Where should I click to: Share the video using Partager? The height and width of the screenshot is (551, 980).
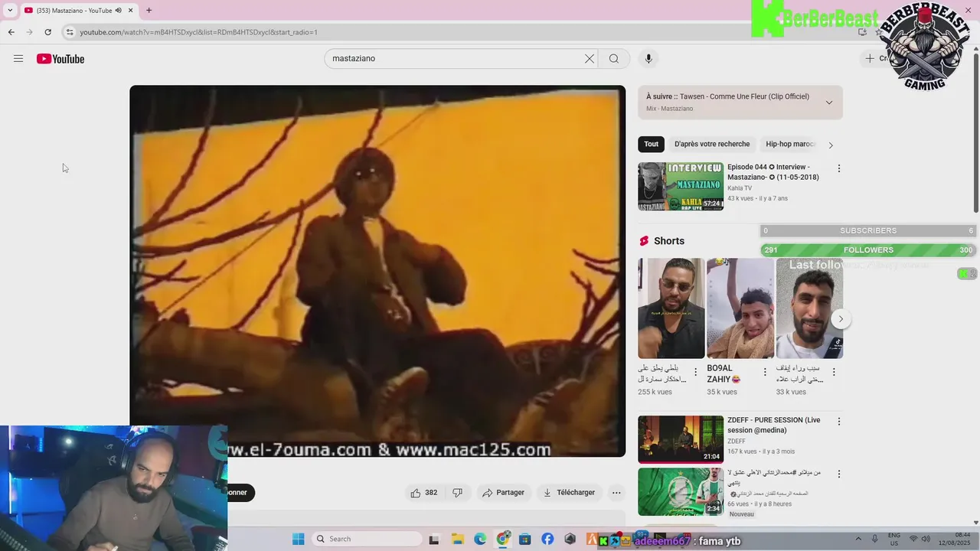click(503, 493)
